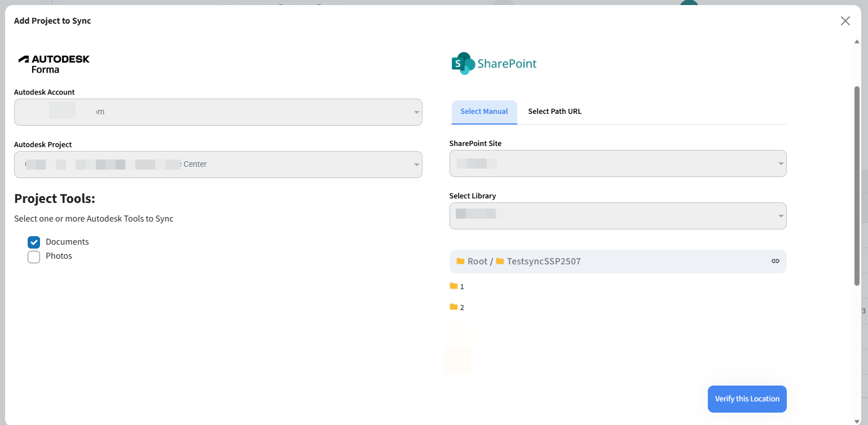Expand the Select Library dropdown

618,216
